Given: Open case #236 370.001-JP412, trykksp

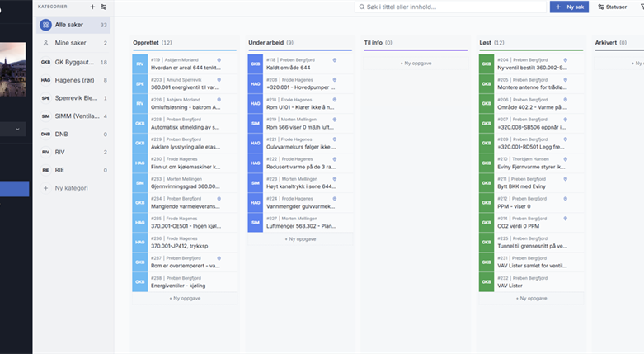Looking at the screenshot, I should coord(185,242).
